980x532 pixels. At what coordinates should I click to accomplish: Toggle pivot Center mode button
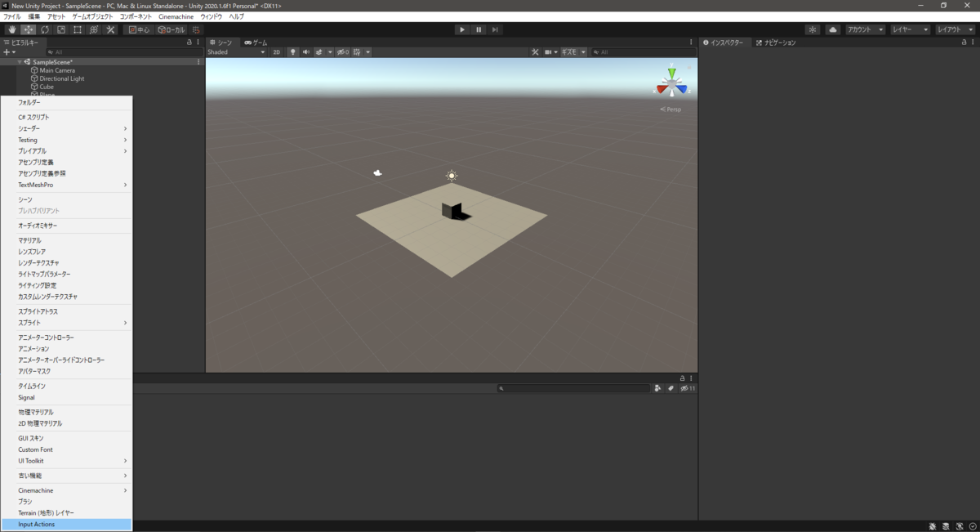point(139,29)
